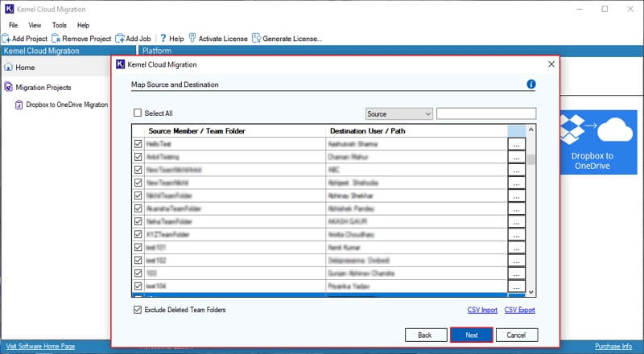Uncheck Exclude Deleted Team Folders

[x=138, y=310]
